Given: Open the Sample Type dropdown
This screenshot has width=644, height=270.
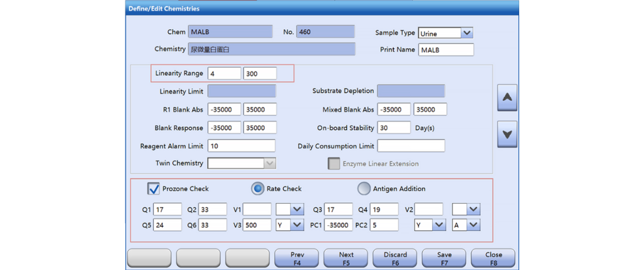Looking at the screenshot, I should coord(466,33).
